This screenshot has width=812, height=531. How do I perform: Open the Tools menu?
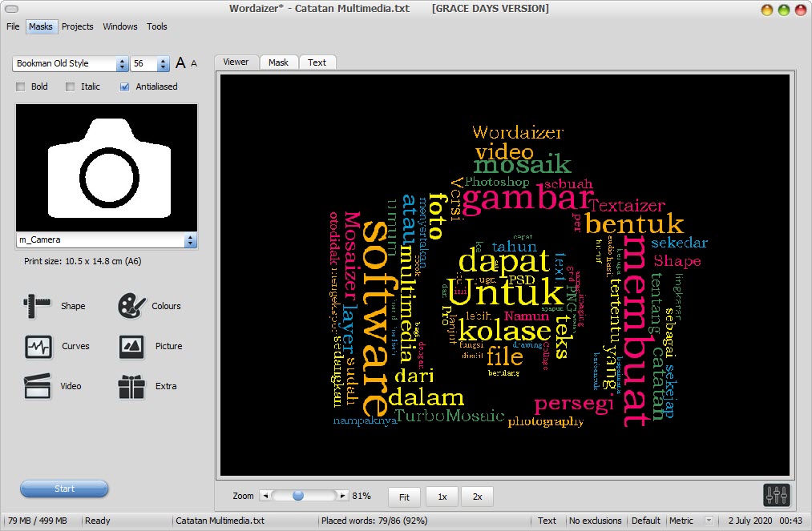(x=156, y=26)
